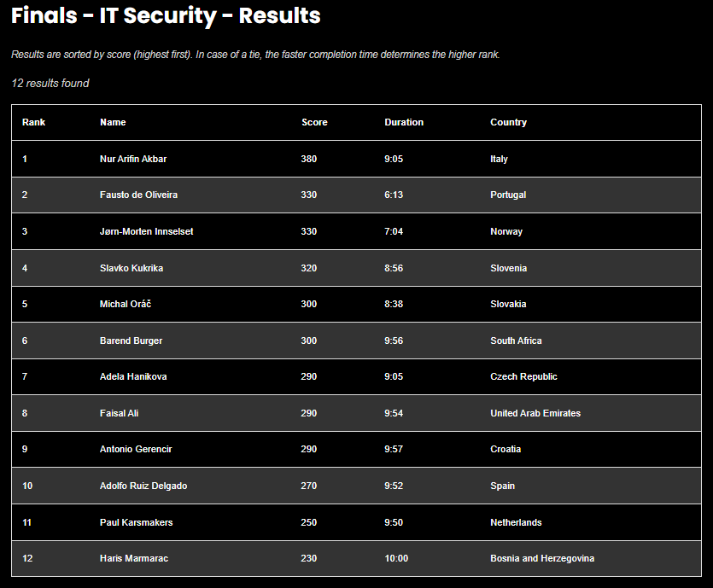This screenshot has width=713, height=588.
Task: Click the Score column header
Action: pyautogui.click(x=314, y=122)
